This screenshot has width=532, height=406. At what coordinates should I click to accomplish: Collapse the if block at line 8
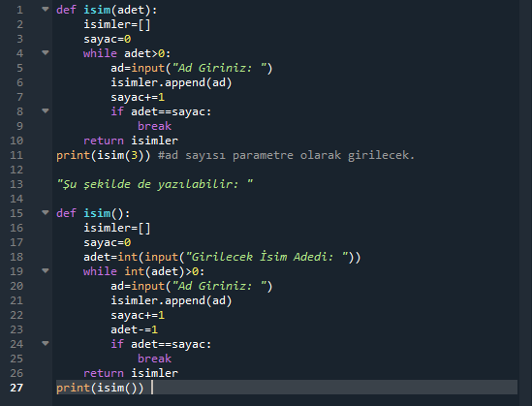tap(46, 110)
